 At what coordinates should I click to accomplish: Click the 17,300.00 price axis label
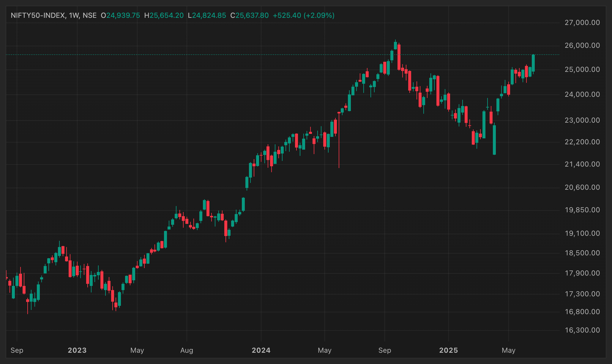click(x=582, y=294)
